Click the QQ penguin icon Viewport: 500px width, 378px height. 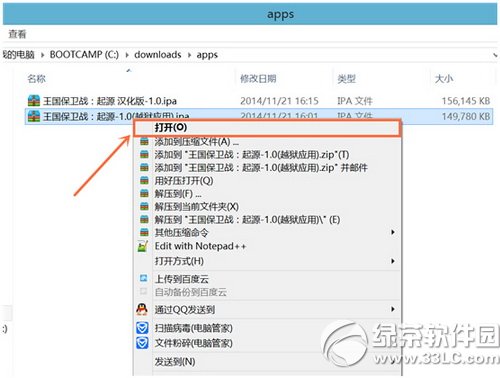click(142, 309)
